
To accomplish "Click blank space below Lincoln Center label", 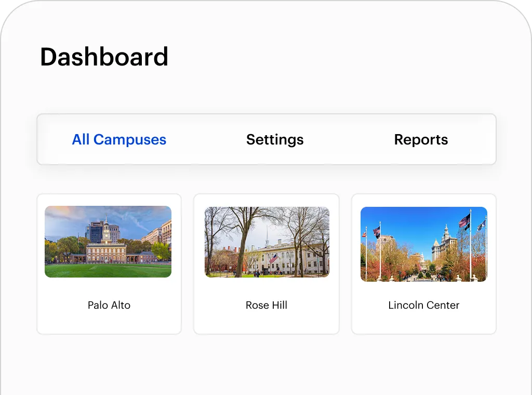I will pos(424,322).
